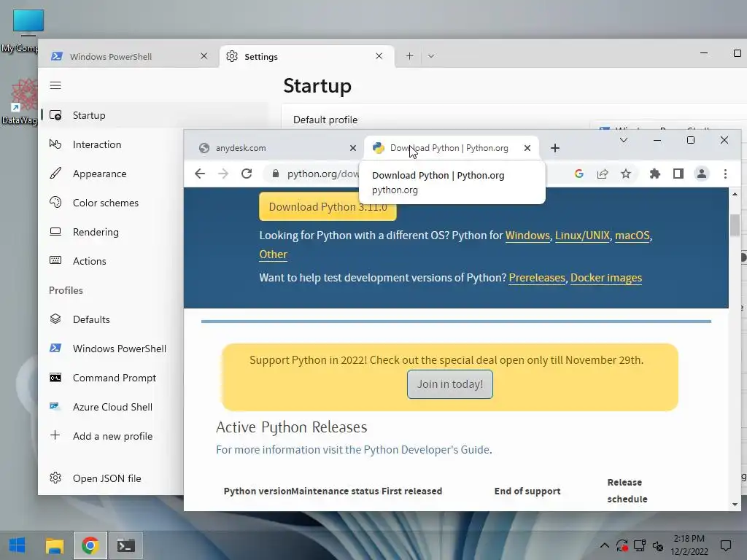Switch to anydesk.com tab
The width and height of the screenshot is (747, 560).
[x=274, y=148]
